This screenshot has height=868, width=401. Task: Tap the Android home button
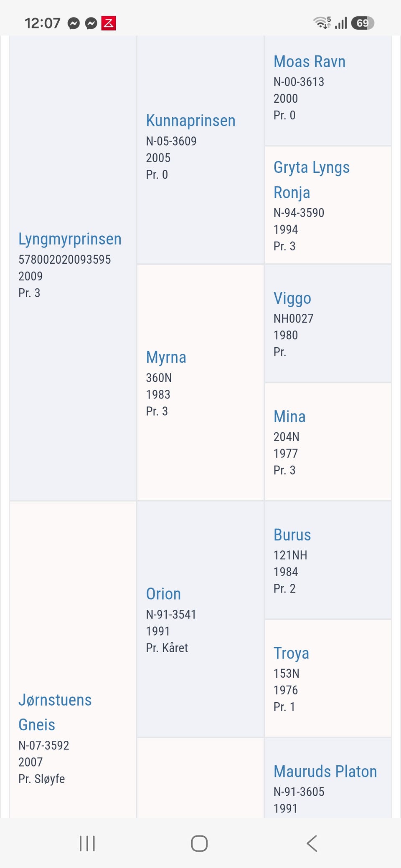[199, 843]
